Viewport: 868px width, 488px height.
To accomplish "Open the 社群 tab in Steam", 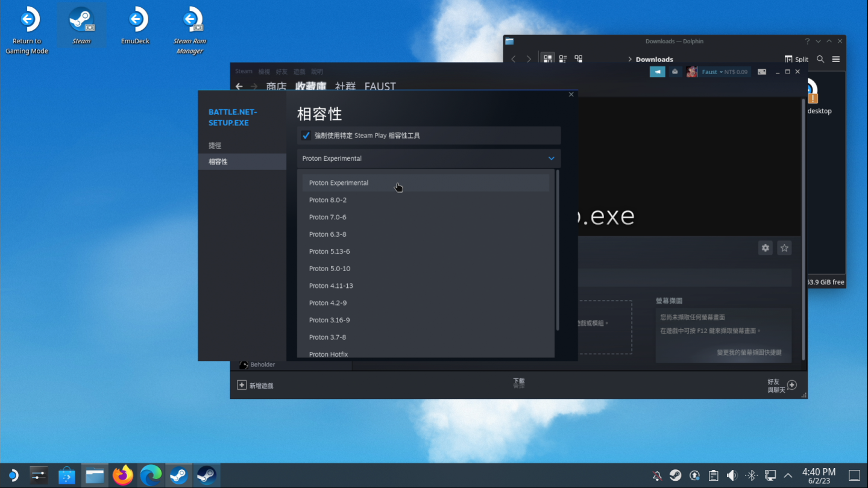I will [345, 86].
